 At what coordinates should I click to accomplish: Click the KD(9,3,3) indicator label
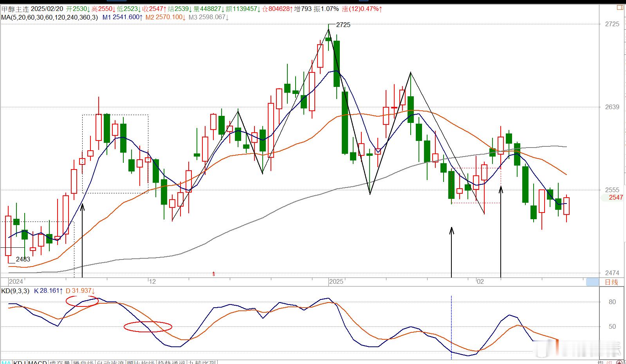click(15, 291)
